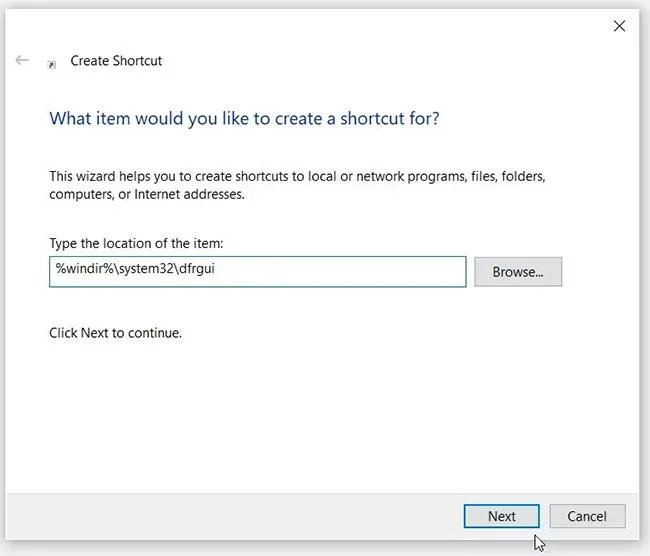Focus the item location text field
The height and width of the screenshot is (556, 650).
(x=257, y=272)
